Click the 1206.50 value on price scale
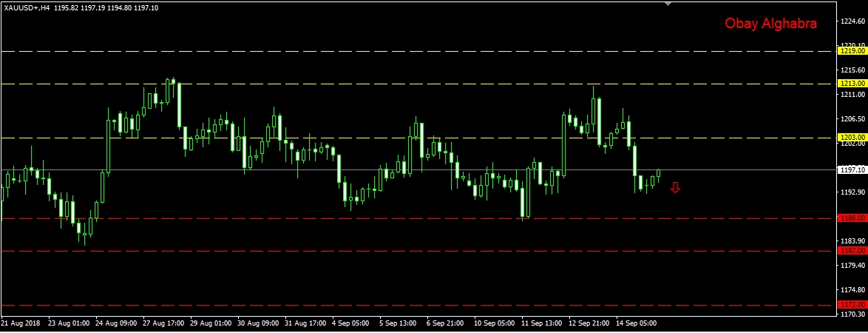 (852, 119)
